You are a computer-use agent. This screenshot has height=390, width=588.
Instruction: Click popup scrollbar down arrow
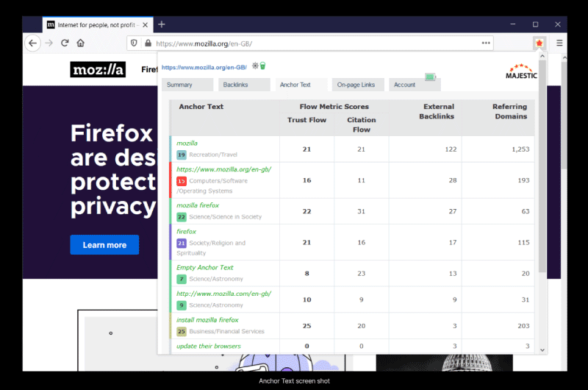[x=542, y=350]
